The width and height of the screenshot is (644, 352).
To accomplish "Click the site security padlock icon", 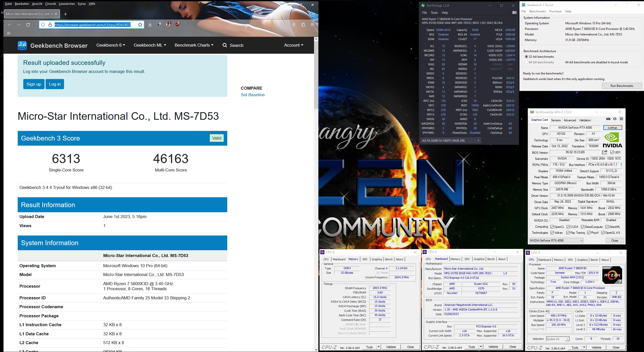I will coord(50,25).
